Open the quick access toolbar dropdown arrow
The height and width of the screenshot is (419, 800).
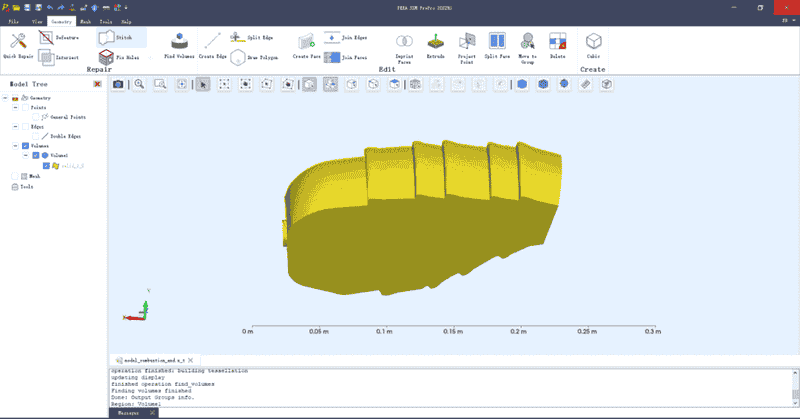126,7
